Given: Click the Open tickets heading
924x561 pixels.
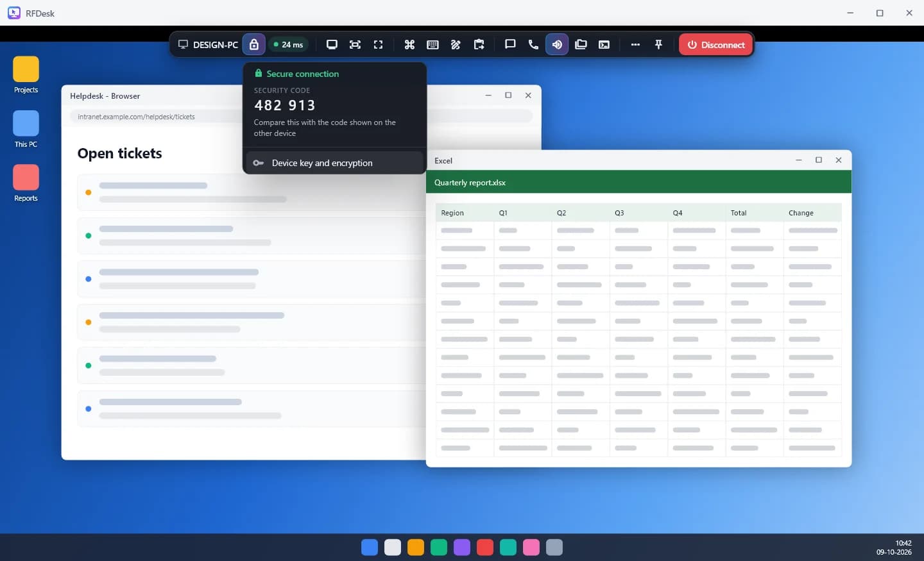Looking at the screenshot, I should (x=120, y=153).
